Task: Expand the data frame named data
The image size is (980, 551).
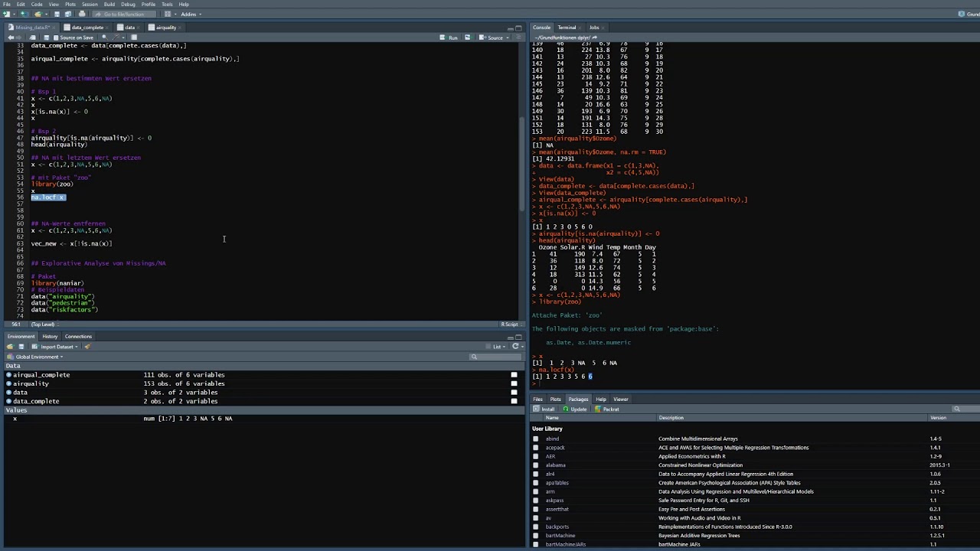Action: pos(8,393)
